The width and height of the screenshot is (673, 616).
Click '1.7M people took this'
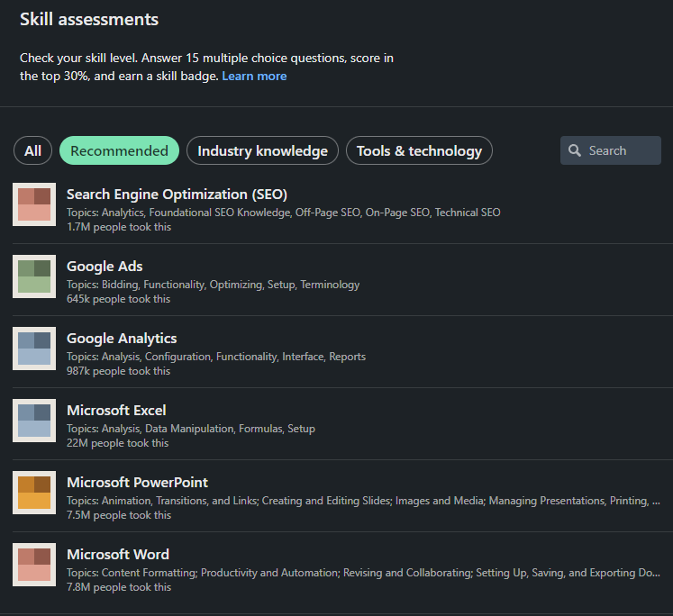coord(119,227)
